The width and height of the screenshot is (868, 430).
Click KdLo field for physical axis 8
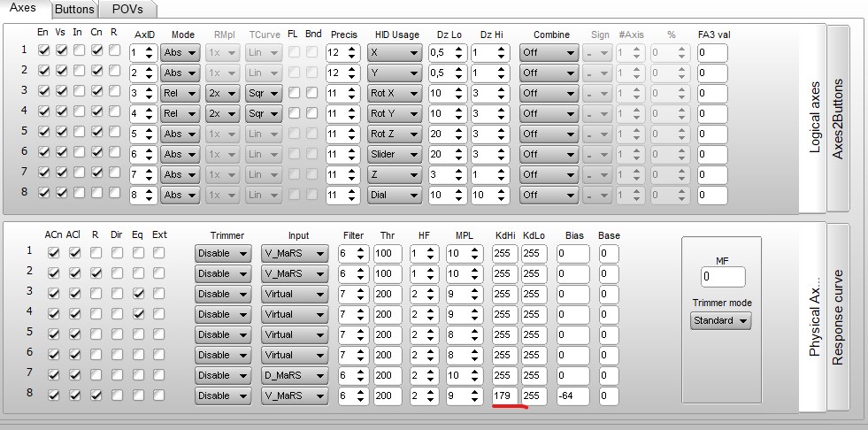click(x=534, y=395)
